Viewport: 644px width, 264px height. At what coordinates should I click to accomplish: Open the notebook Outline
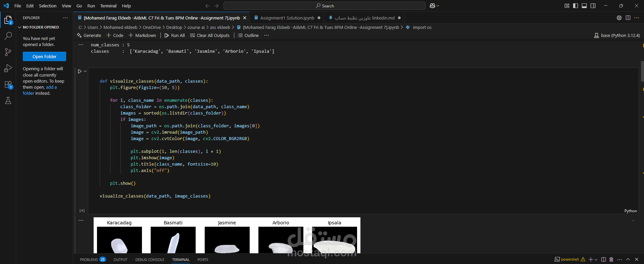pos(248,35)
